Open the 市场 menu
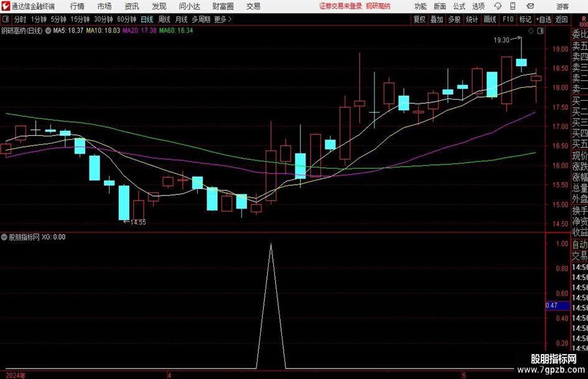 coord(105,6)
